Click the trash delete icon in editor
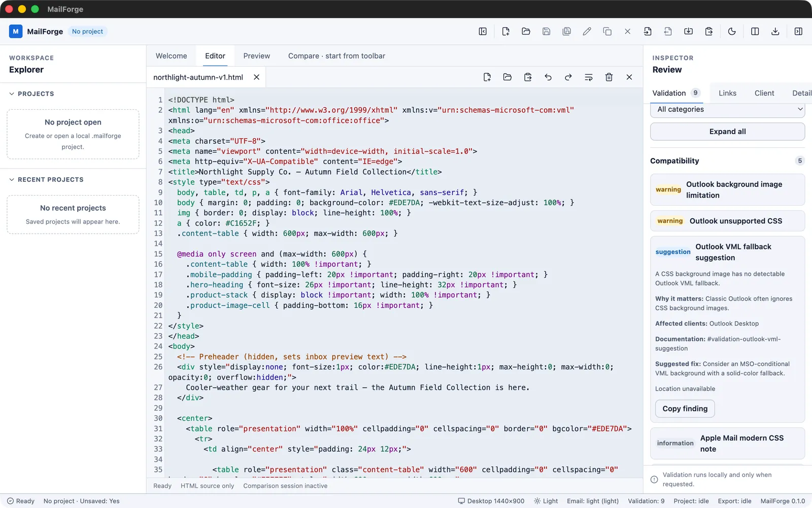This screenshot has width=812, height=508. click(x=609, y=77)
